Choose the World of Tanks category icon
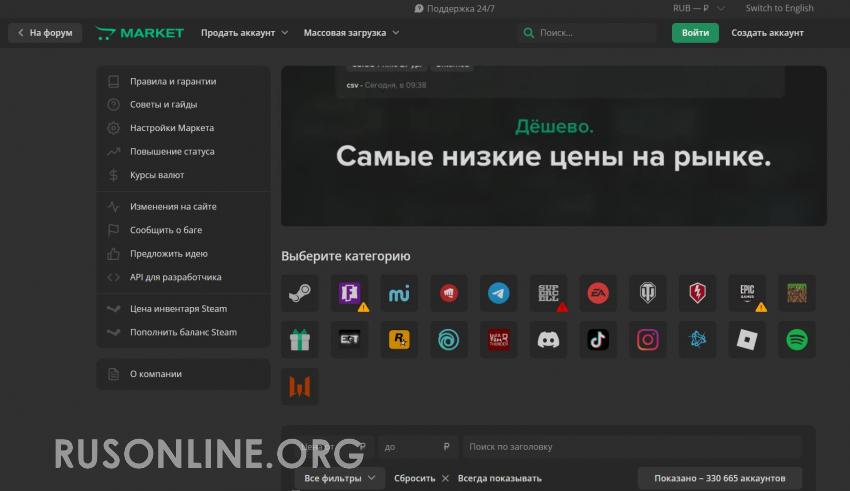 click(x=648, y=293)
